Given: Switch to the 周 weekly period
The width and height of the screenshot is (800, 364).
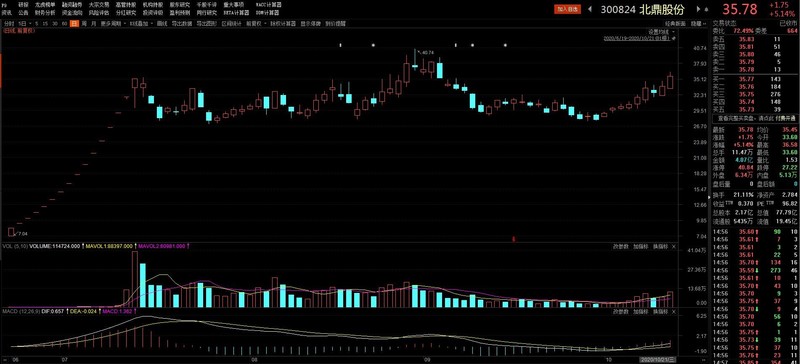Looking at the screenshot, I should coord(85,23).
